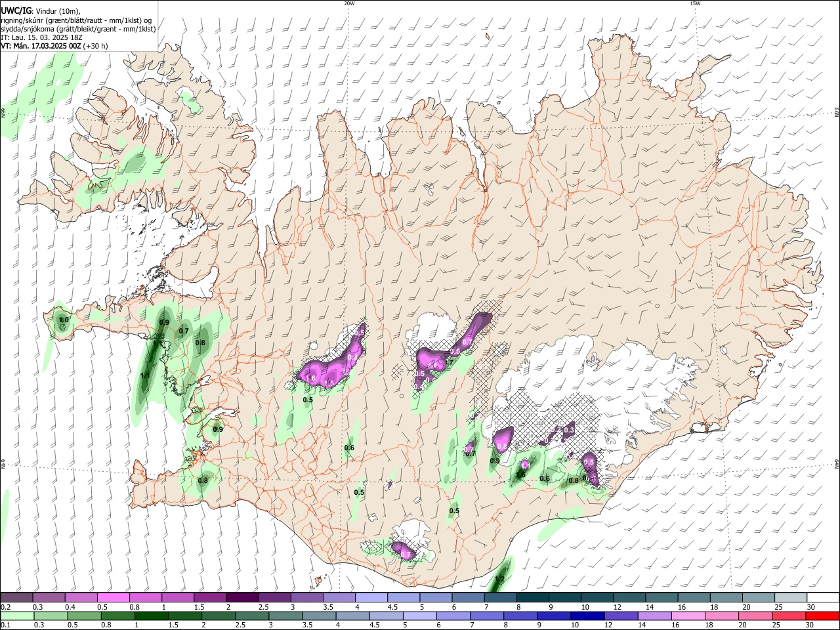Pick the dark purple swatch starting at 0.2
This screenshot has height=630, width=840.
tap(16, 598)
